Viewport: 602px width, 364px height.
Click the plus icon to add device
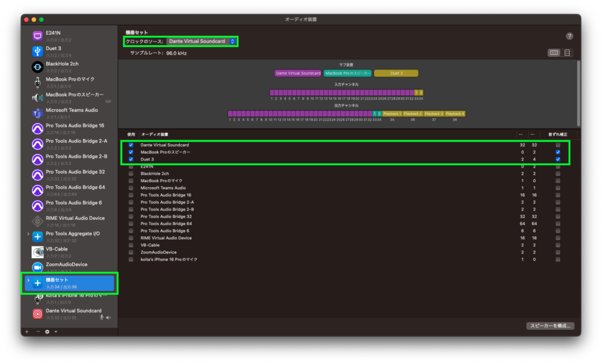tap(26, 332)
